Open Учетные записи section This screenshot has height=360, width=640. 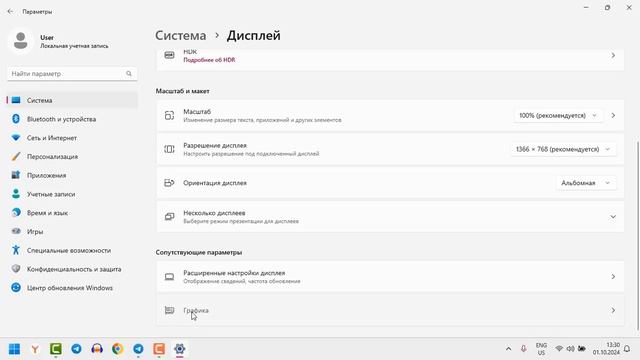click(x=72, y=194)
